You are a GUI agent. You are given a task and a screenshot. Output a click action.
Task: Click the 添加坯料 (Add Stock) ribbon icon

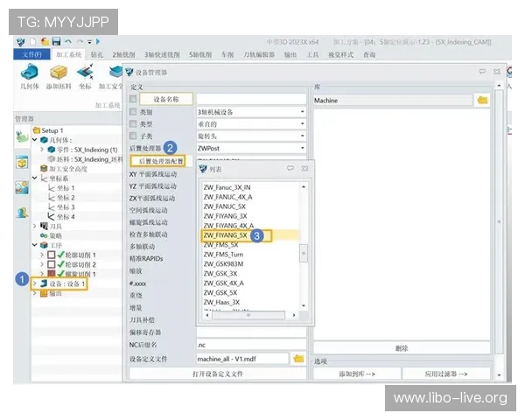59,73
